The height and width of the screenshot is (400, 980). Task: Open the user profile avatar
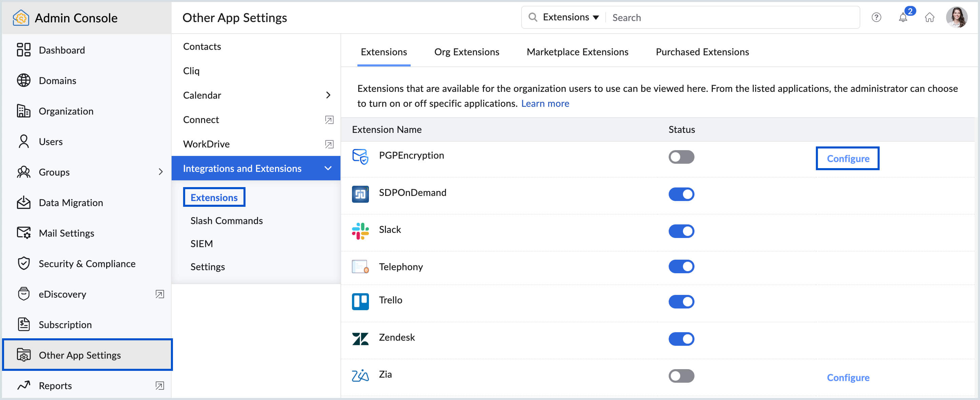point(956,17)
